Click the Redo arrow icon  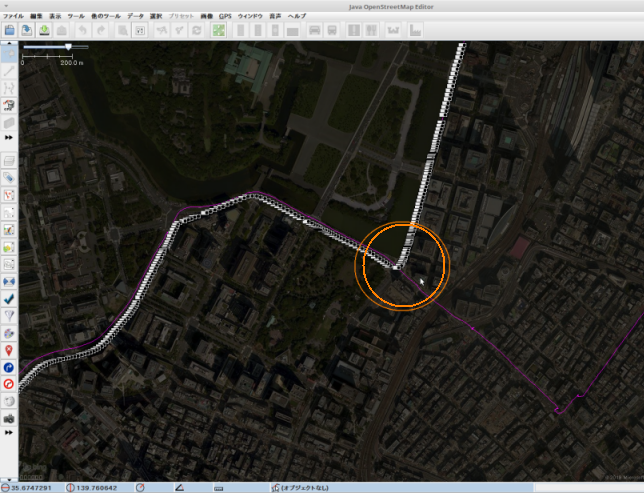101,30
